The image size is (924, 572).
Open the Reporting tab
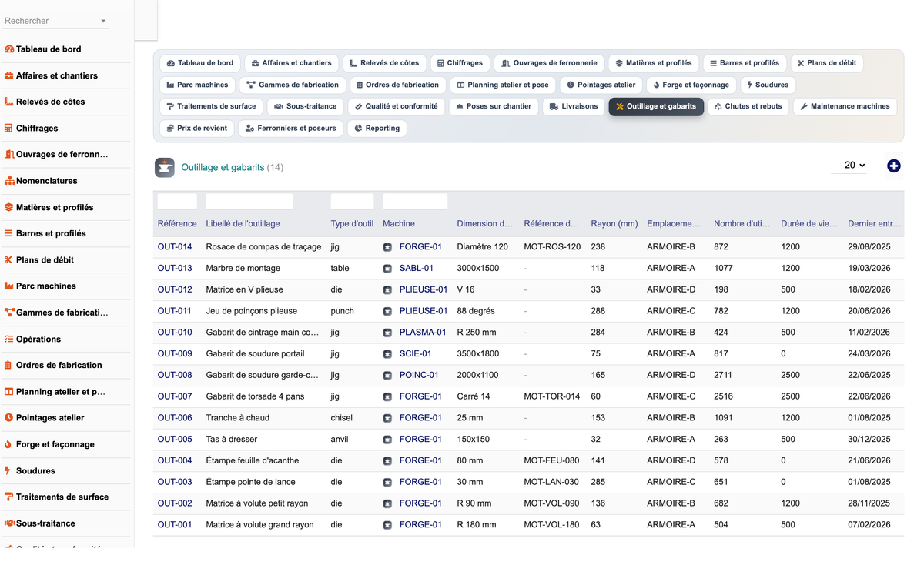click(377, 128)
